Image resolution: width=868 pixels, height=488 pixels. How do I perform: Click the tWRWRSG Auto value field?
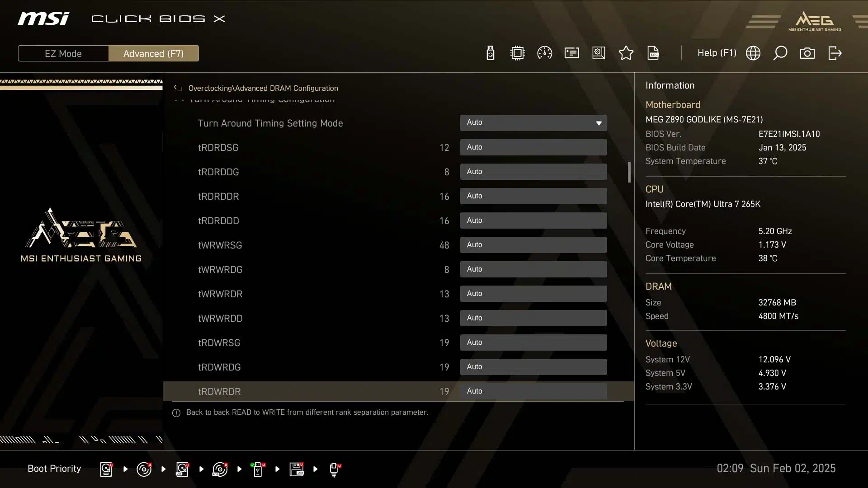tap(533, 245)
